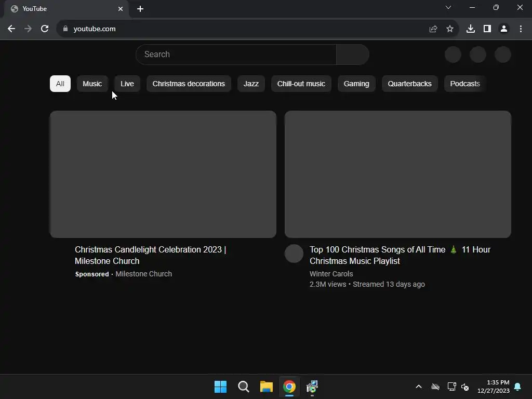Close the YouTube tab
This screenshot has width=532, height=399.
(x=121, y=9)
